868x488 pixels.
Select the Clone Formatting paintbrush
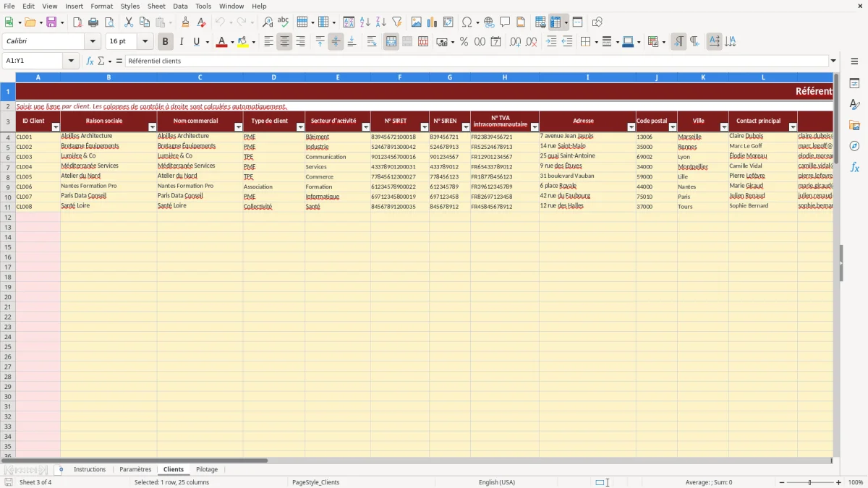[x=185, y=22]
